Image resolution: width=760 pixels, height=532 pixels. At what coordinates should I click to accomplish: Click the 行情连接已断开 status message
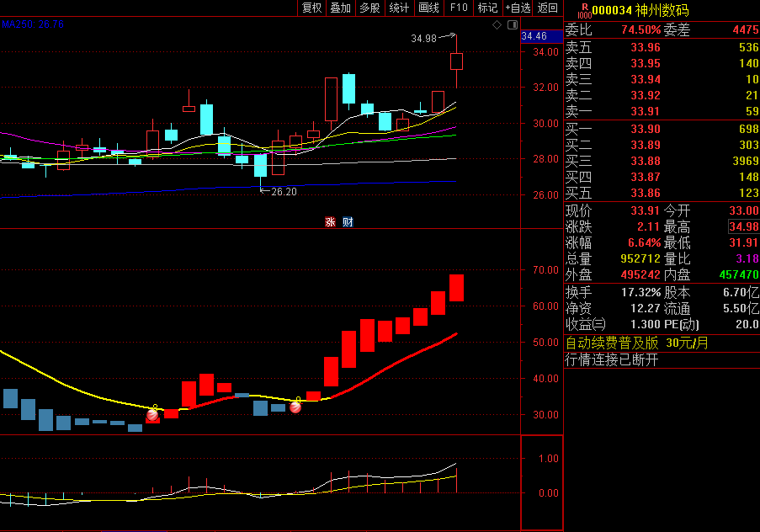coord(612,359)
